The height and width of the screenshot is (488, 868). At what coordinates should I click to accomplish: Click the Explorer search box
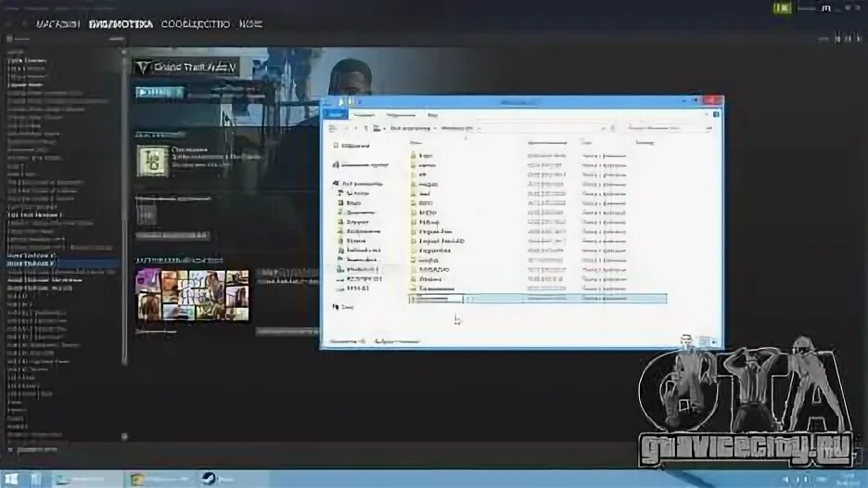pos(669,129)
